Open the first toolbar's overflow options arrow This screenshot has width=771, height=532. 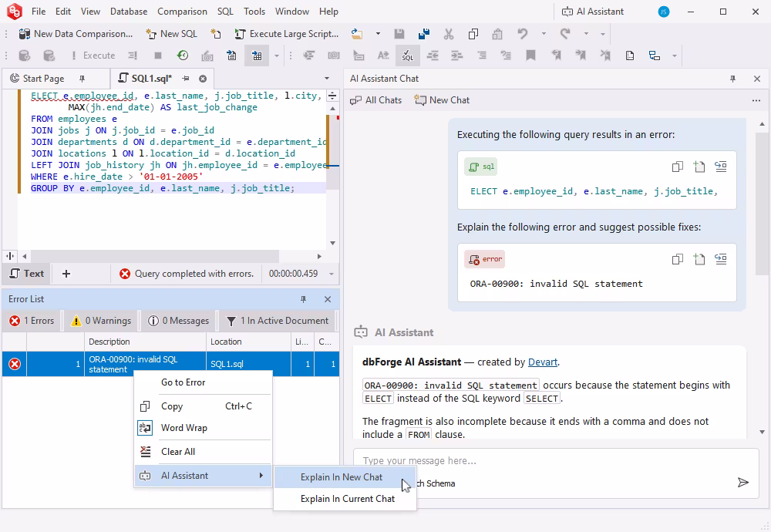pos(602,34)
